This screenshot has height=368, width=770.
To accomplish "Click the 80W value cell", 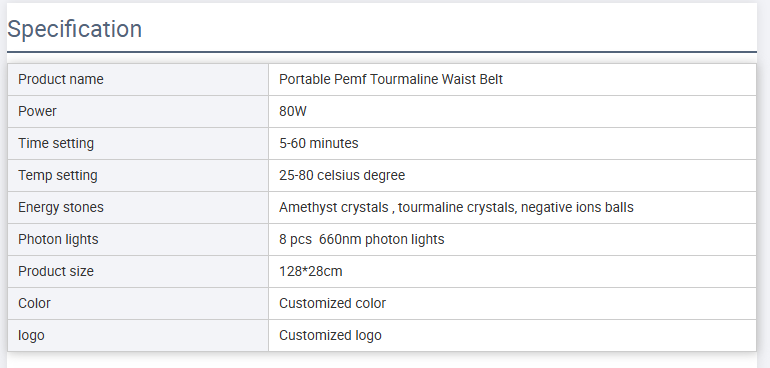I will (512, 112).
